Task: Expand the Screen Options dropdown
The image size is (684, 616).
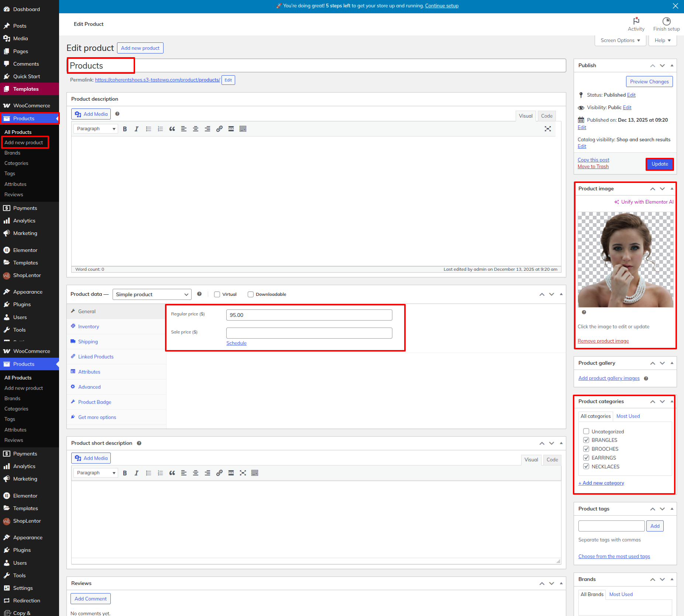Action: (x=620, y=41)
